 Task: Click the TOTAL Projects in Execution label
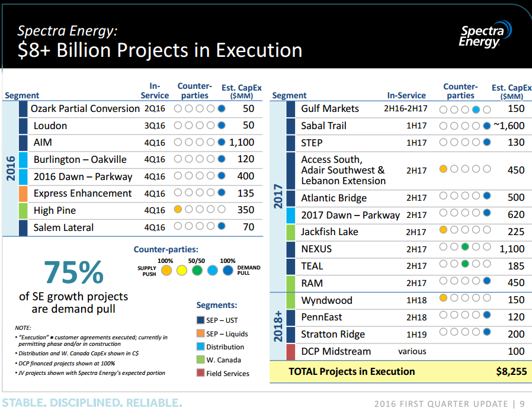click(x=352, y=372)
